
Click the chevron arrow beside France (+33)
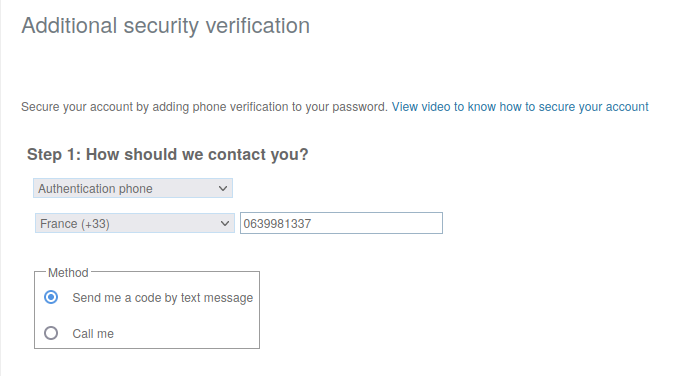[x=225, y=223]
